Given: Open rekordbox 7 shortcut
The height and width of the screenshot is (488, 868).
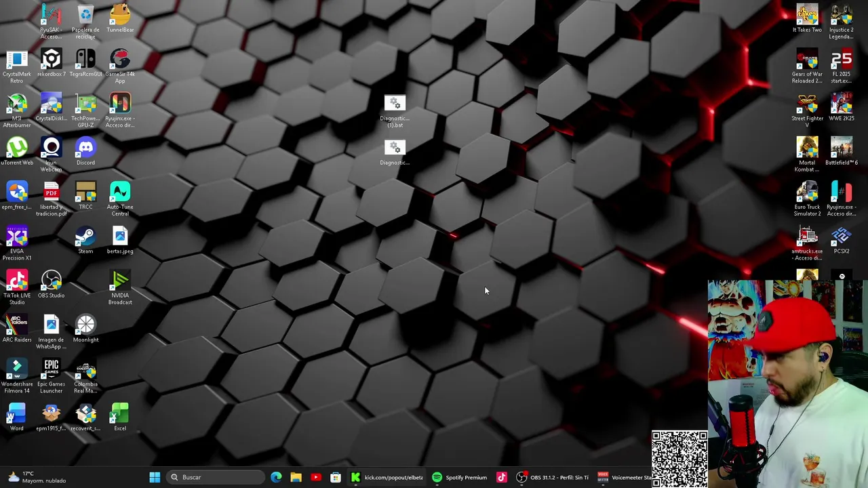Looking at the screenshot, I should coord(51,63).
